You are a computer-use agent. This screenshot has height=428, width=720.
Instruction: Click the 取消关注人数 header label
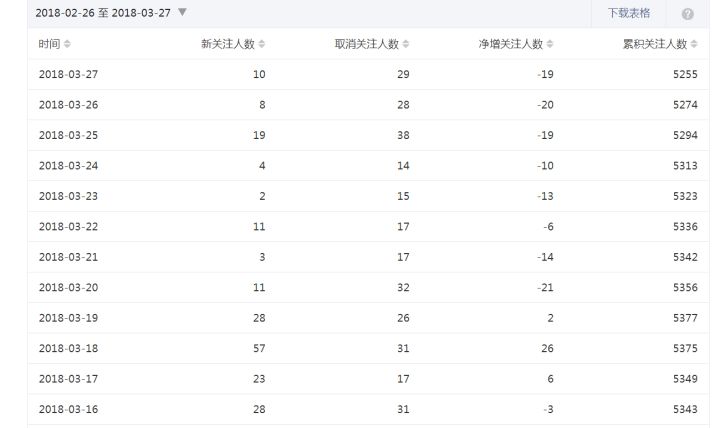366,44
